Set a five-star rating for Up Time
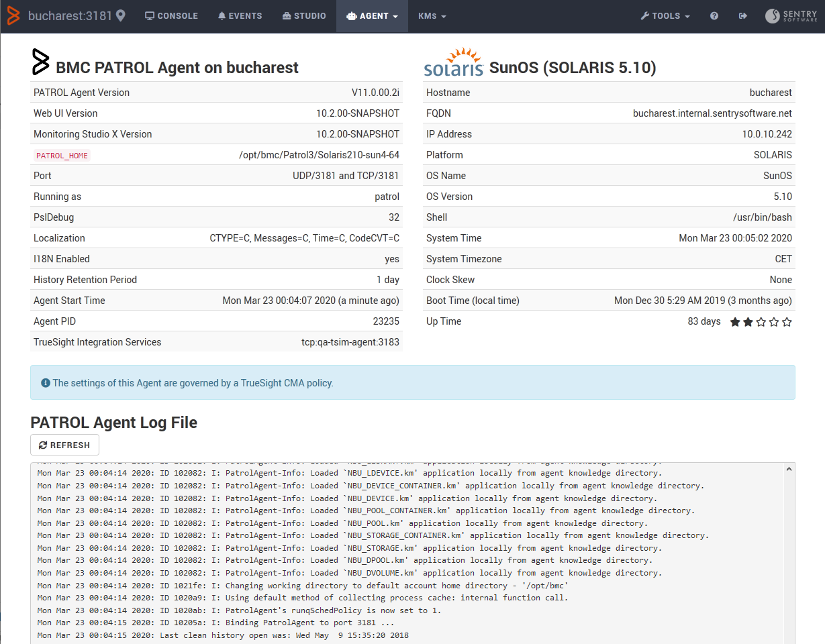825x644 pixels. coord(787,322)
